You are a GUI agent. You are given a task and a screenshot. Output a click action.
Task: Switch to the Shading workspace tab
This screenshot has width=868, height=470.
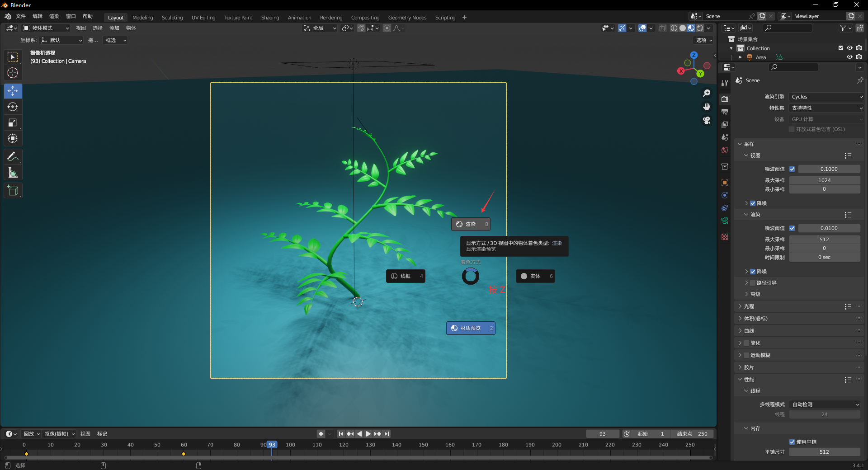tap(270, 18)
